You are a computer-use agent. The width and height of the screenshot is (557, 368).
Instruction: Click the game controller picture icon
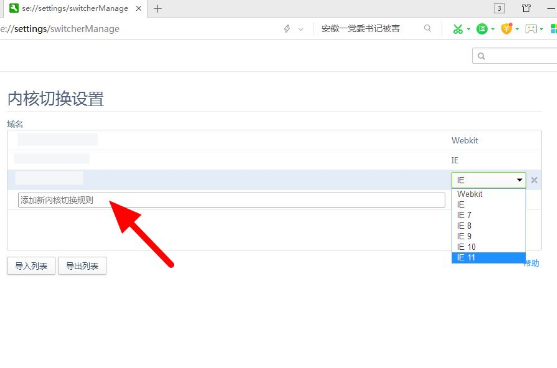click(531, 29)
